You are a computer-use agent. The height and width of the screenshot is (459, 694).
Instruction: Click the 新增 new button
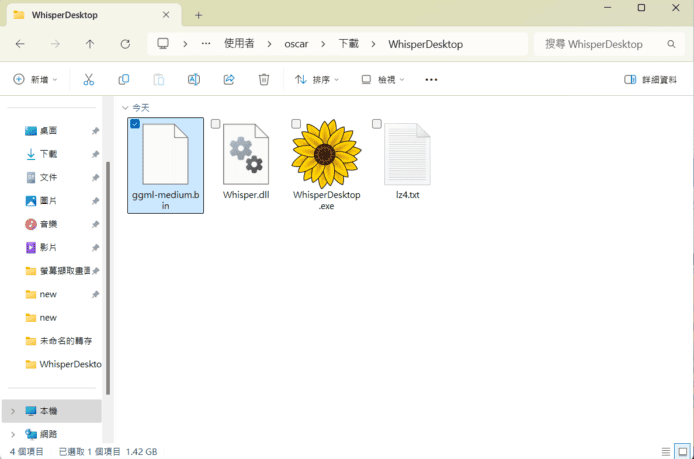pos(35,79)
